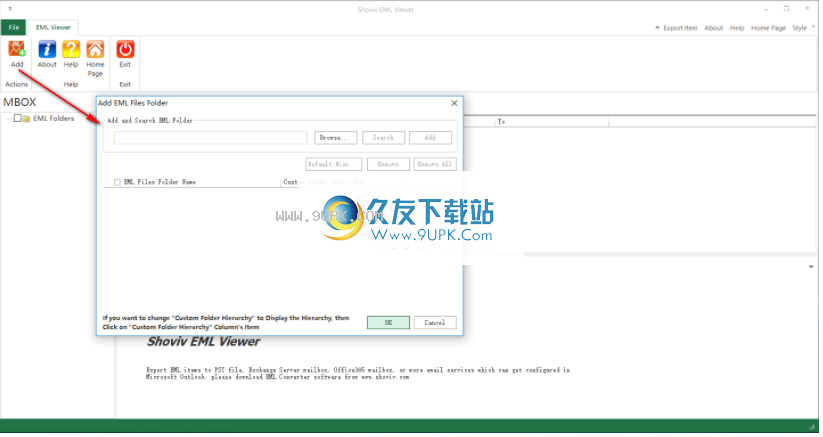Select the EML Folders tree label

[54, 119]
